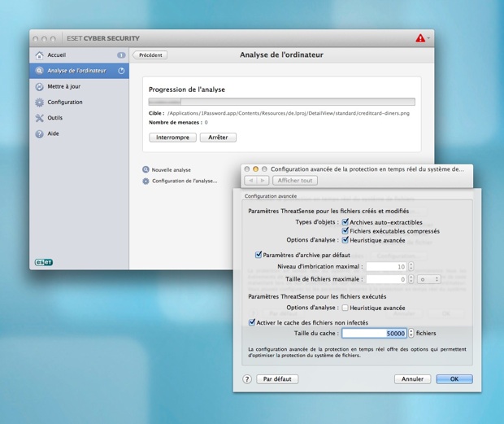This screenshot has height=424, width=504.
Task: Click the analysis progress bar
Action: (281, 102)
